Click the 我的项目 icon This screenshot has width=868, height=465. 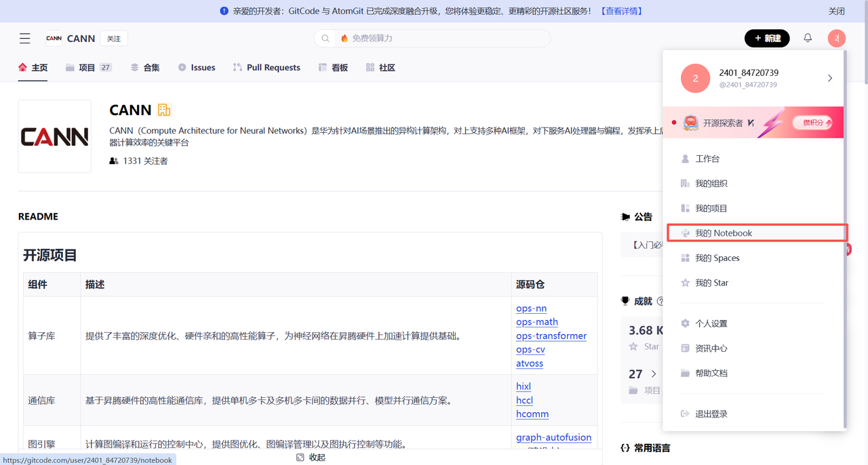685,208
